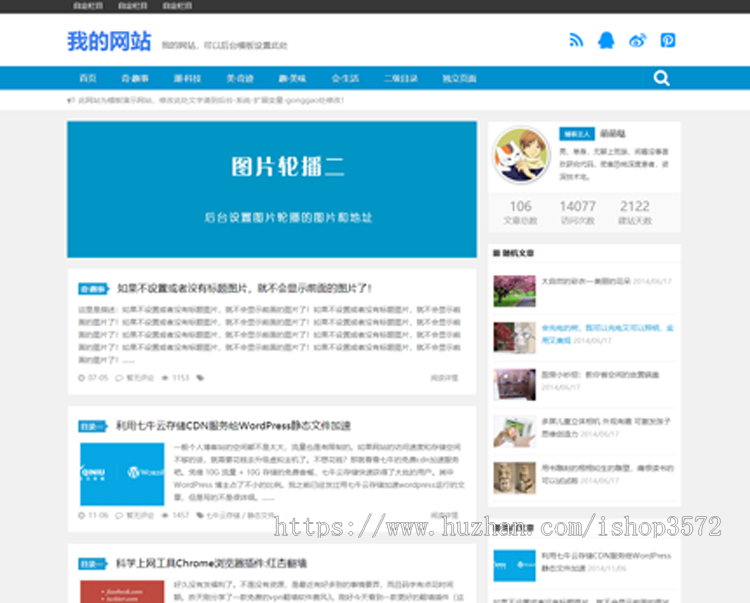
Task: Click the 我的网站 site logo
Action: pyautogui.click(x=109, y=41)
